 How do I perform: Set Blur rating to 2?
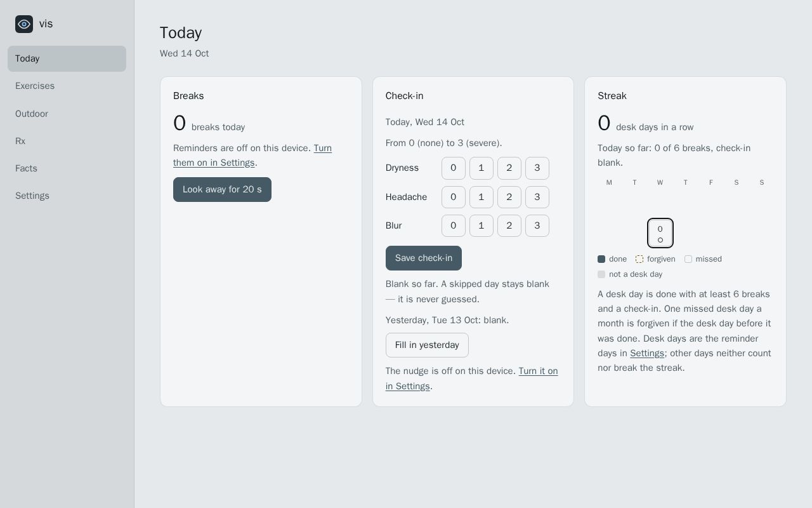coord(509,225)
